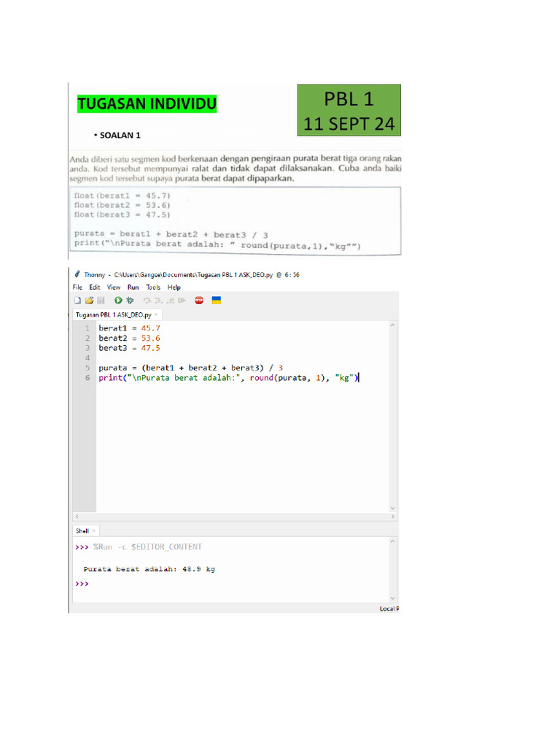Open the View menu

[113, 287]
